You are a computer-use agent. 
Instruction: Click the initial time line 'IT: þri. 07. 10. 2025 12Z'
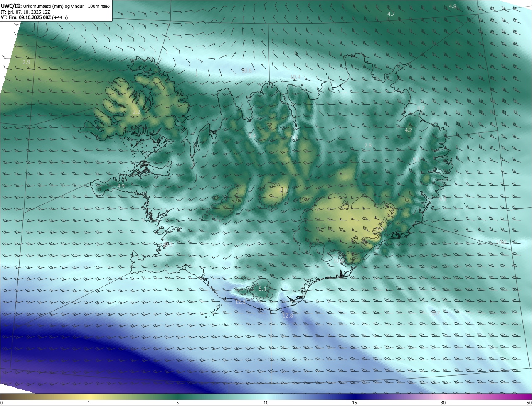pyautogui.click(x=25, y=12)
